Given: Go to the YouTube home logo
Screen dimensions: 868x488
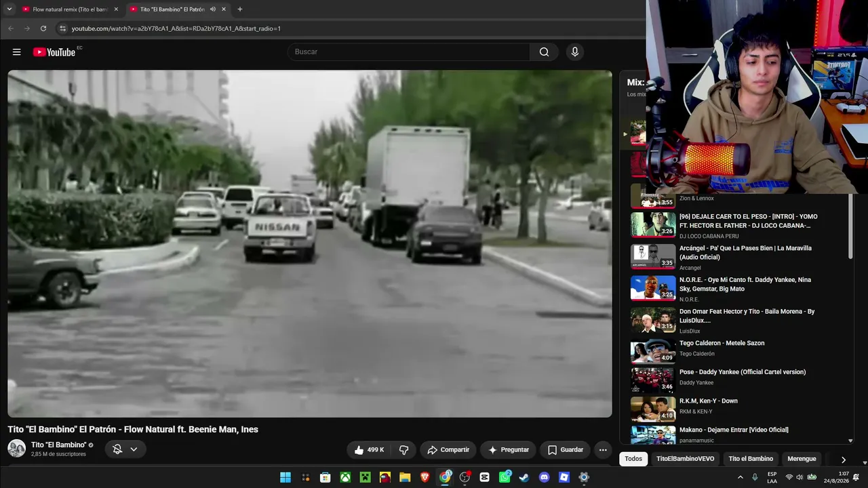Looking at the screenshot, I should click(54, 52).
